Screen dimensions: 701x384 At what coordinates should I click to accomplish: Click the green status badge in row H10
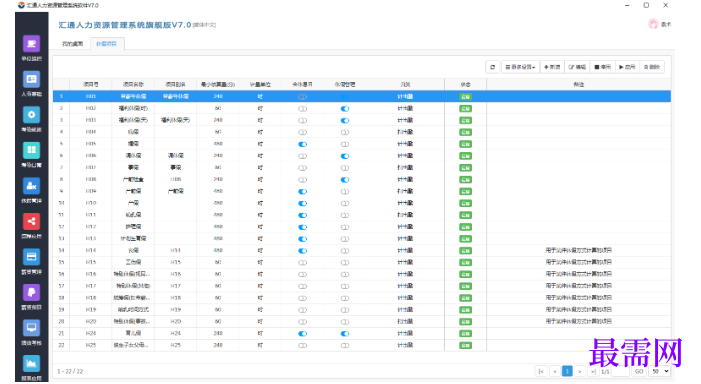(x=465, y=203)
